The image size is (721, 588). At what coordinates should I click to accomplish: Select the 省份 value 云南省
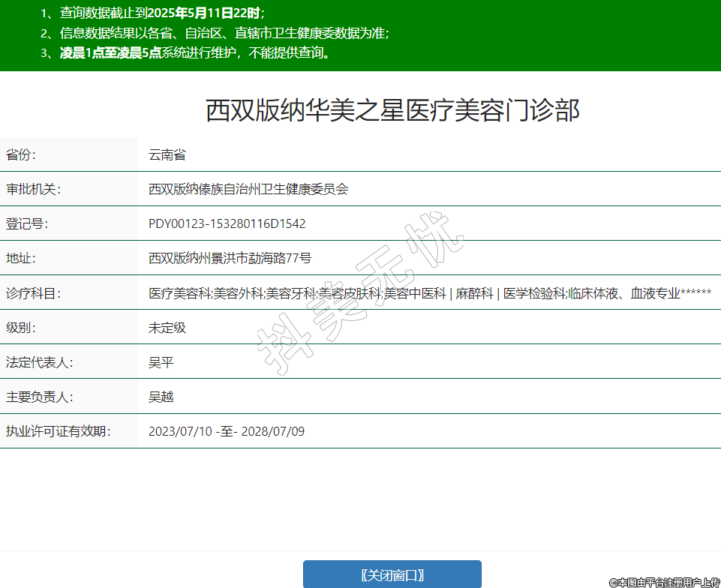point(167,155)
